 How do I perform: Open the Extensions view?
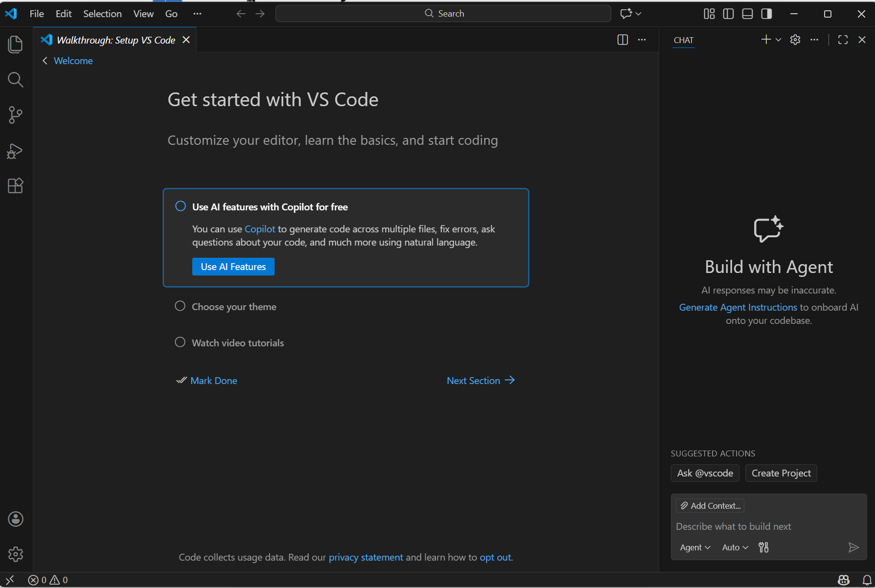16,186
